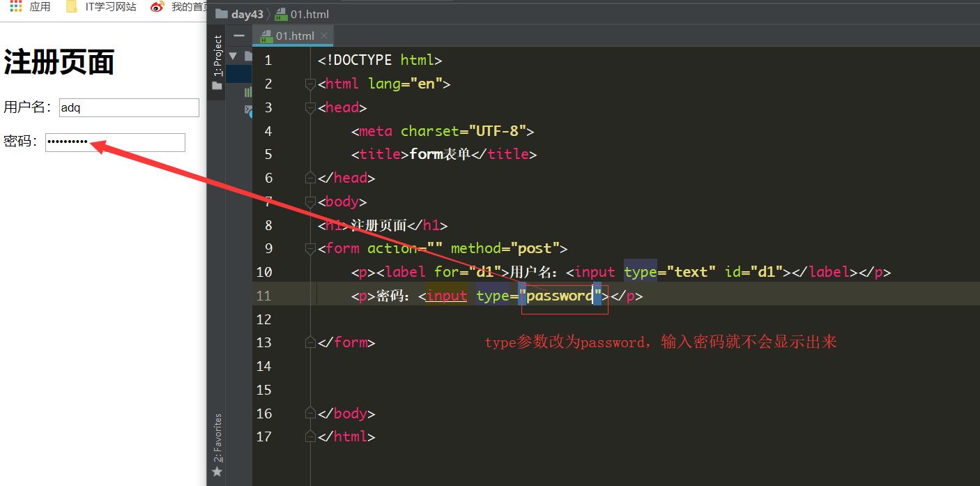980x486 pixels.
Task: Click the folder icon below the Project tab label
Action: coord(217,86)
